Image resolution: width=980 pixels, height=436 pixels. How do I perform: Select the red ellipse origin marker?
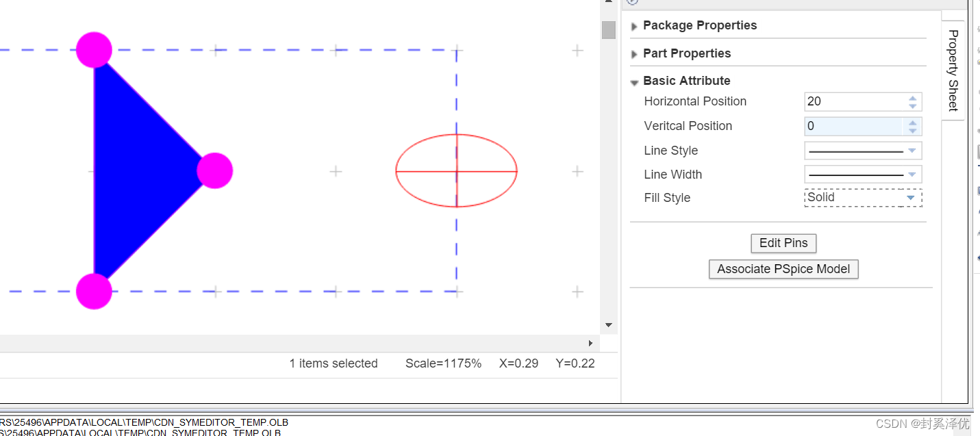coord(457,171)
